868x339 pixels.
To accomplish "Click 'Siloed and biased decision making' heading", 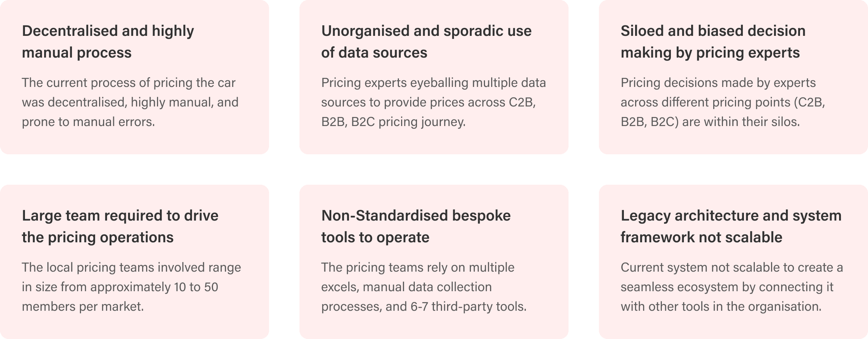I will point(713,42).
